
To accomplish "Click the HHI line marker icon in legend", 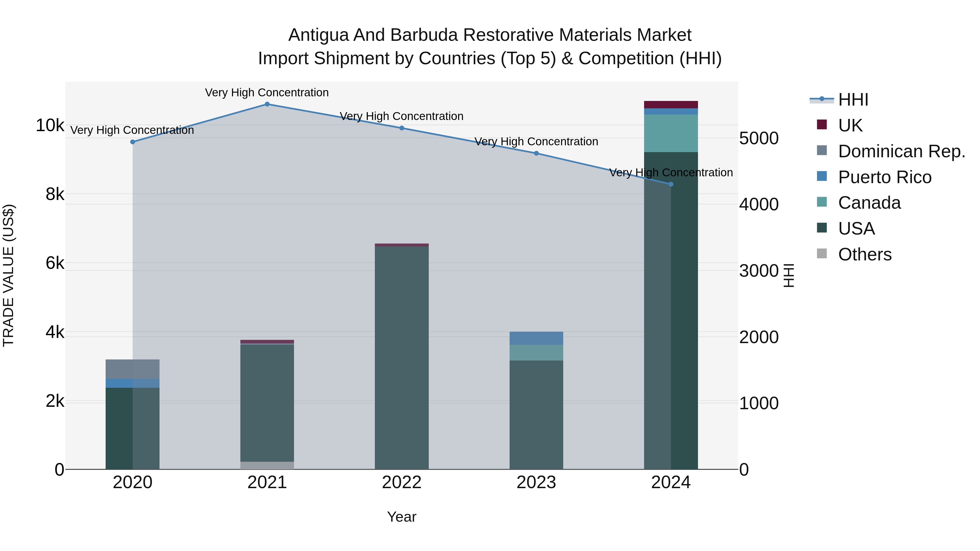I will [x=822, y=99].
